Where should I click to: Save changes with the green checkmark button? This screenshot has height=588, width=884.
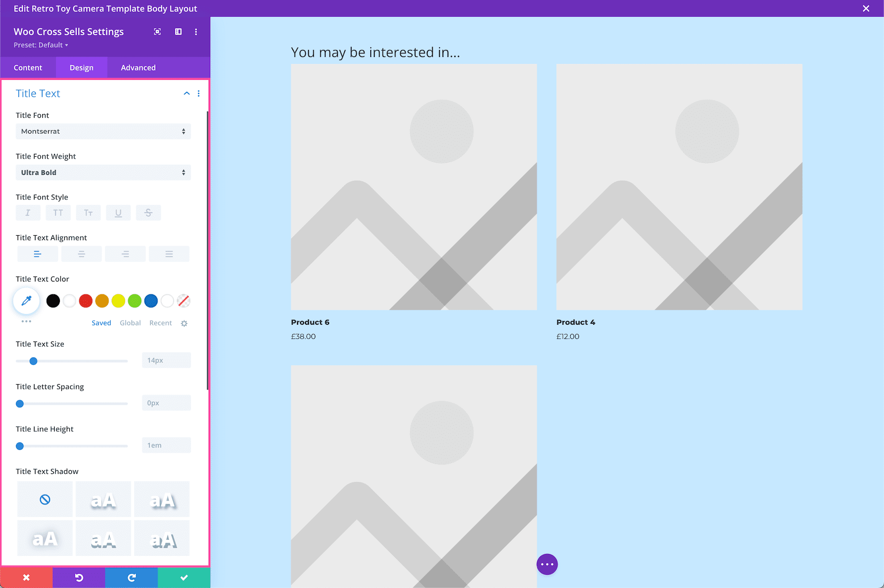coord(184,577)
